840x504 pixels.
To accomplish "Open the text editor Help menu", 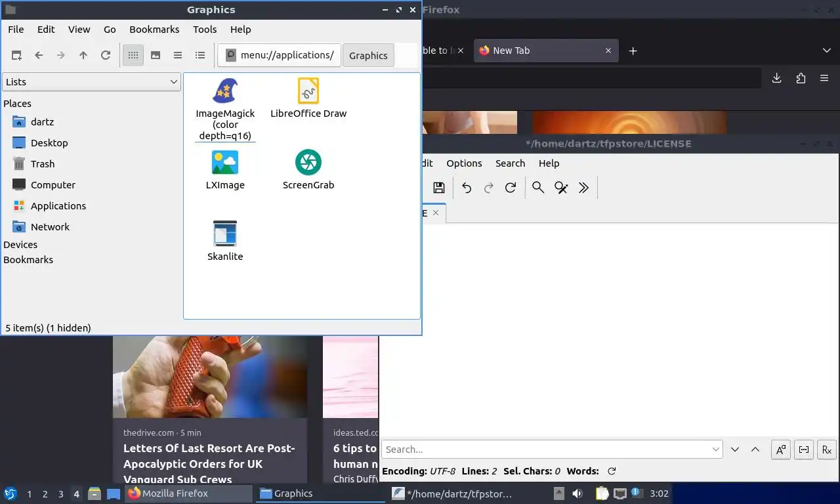I will [549, 163].
